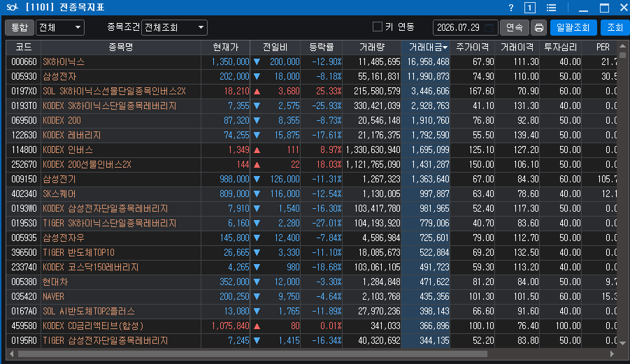Open the calendar icon in date field
Screen dimensions: 630x364
tap(489, 28)
